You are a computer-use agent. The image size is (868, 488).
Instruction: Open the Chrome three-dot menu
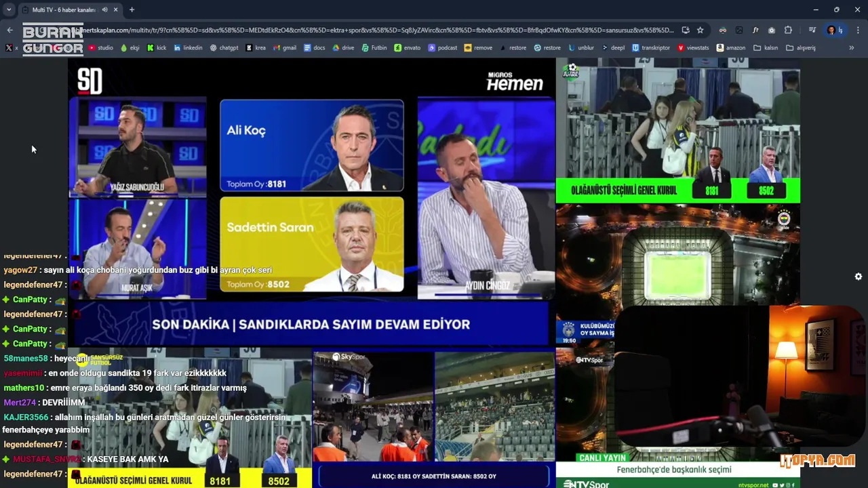[x=858, y=30]
